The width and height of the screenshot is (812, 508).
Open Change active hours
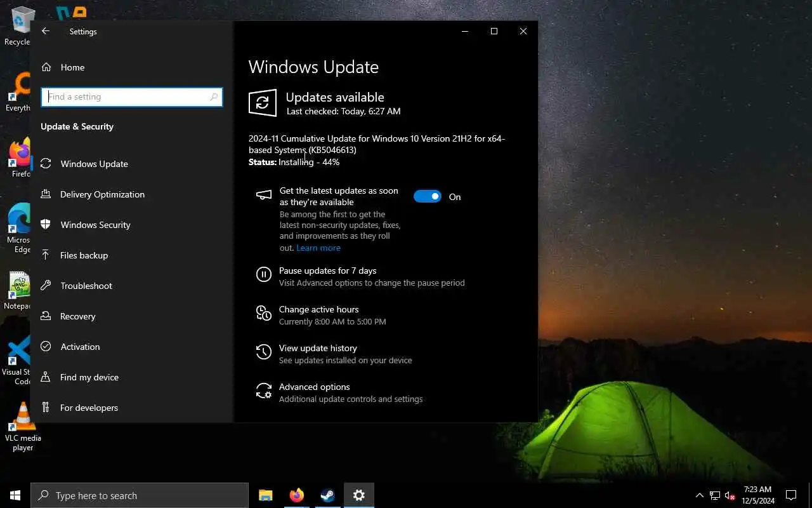click(x=318, y=309)
